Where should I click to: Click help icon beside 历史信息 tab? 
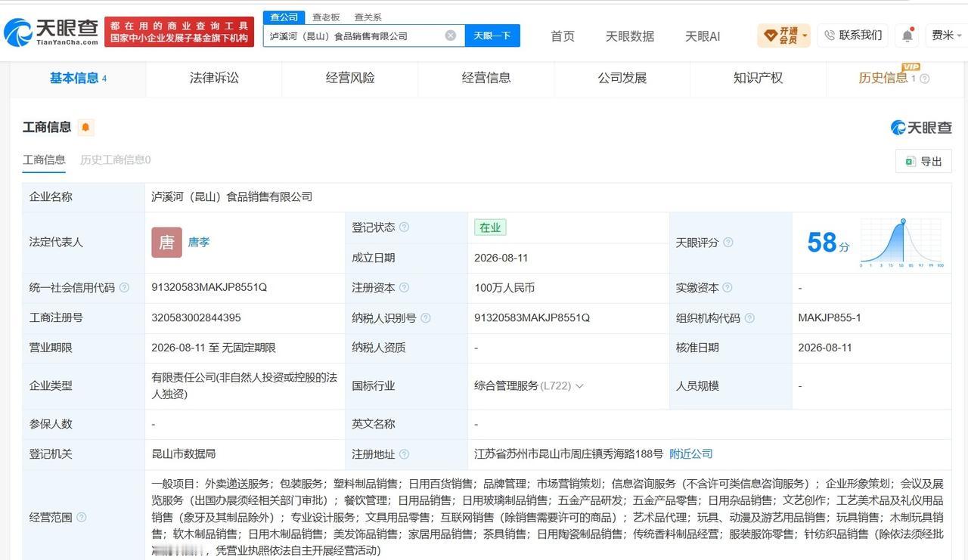[924, 79]
